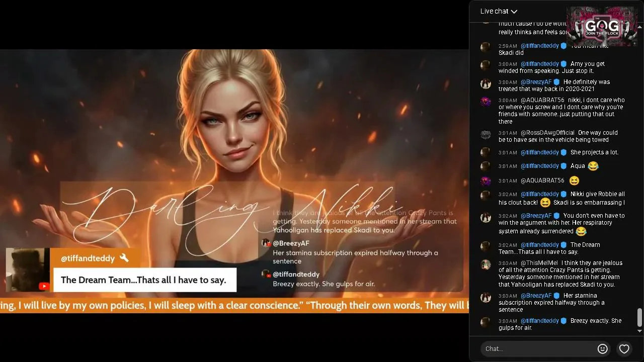Viewport: 644px width, 362px height.
Task: Click badge on chat 'Breezy exactly' message
Action: 564,321
